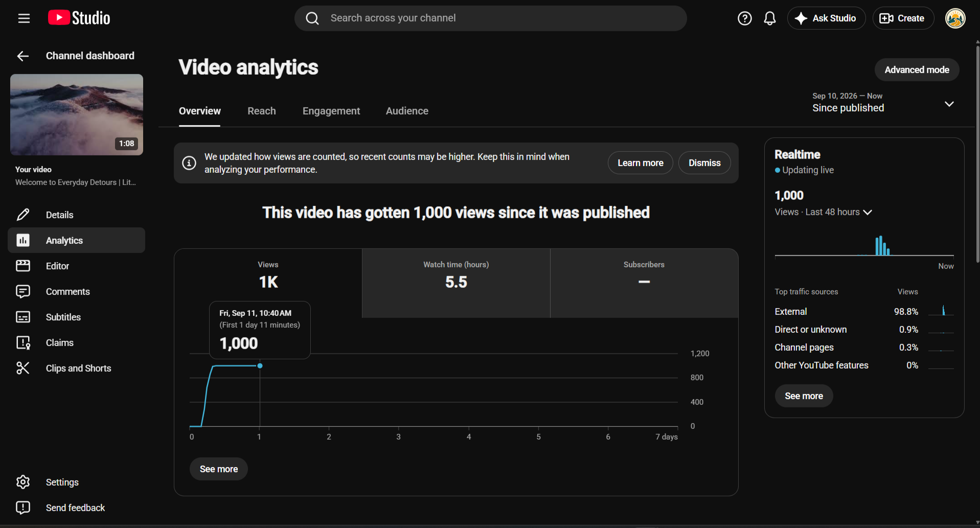Click Send feedback in the sidebar
This screenshot has width=980, height=528.
77,508
